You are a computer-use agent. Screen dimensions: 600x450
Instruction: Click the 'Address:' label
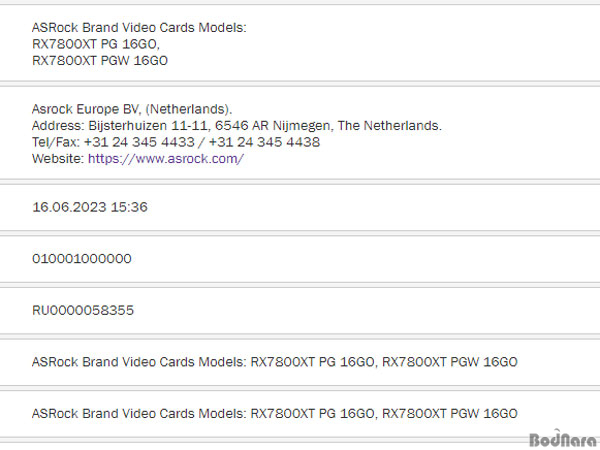59,126
